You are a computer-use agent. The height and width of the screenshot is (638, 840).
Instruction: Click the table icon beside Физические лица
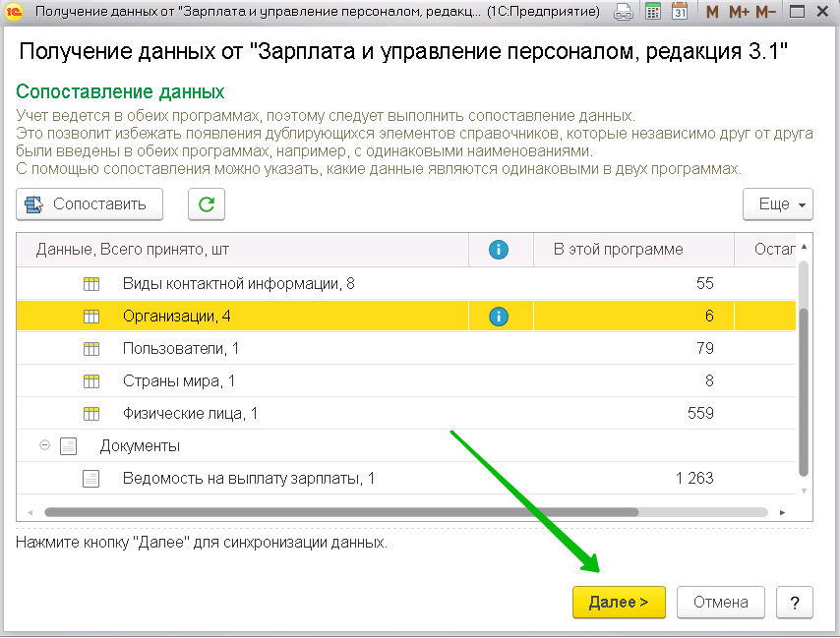coord(91,414)
